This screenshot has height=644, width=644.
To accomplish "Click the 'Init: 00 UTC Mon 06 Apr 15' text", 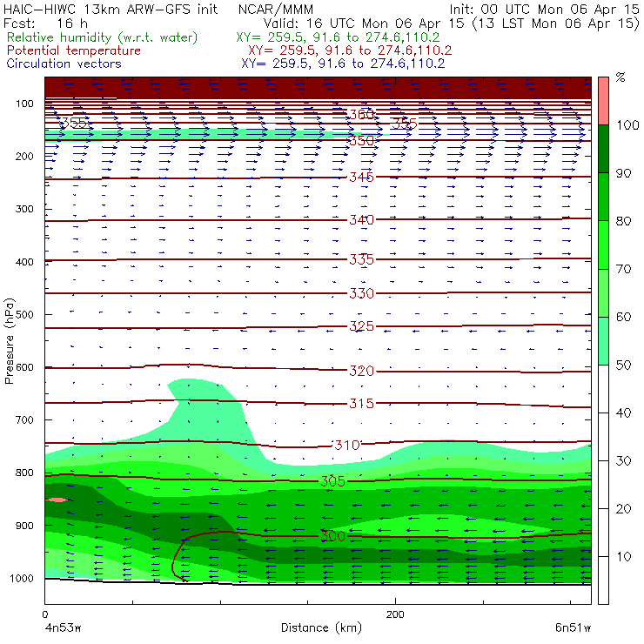I will point(545,9).
